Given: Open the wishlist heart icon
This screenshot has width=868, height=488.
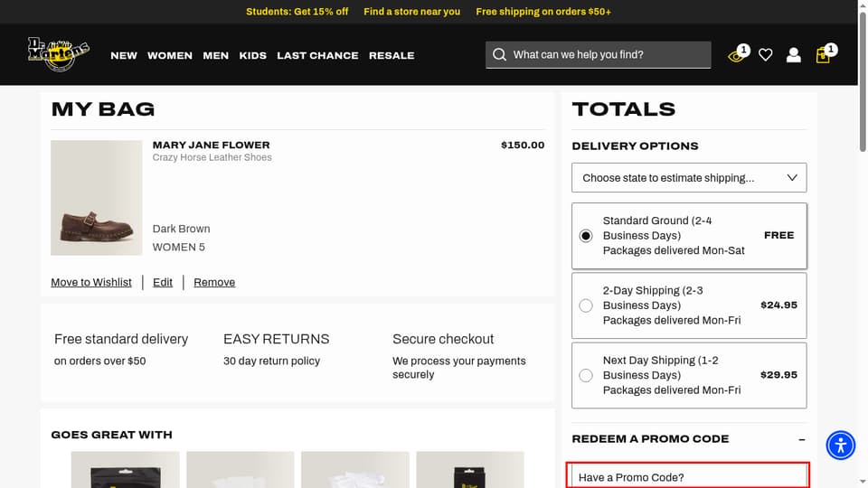Looking at the screenshot, I should pyautogui.click(x=766, y=55).
